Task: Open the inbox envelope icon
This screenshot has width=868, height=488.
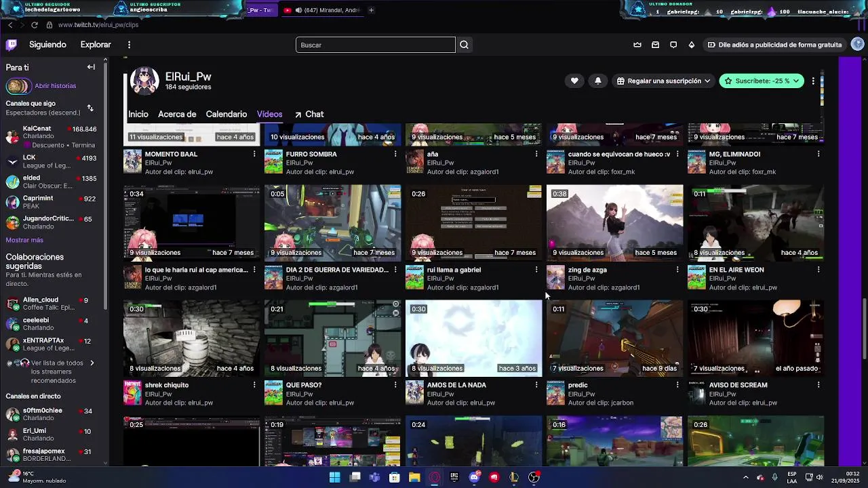Action: tap(655, 45)
